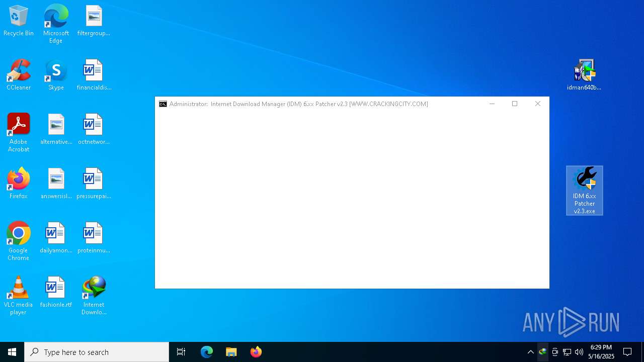Open the clock showing 6:29 PM
Screen dimensions: 644x362
601,352
